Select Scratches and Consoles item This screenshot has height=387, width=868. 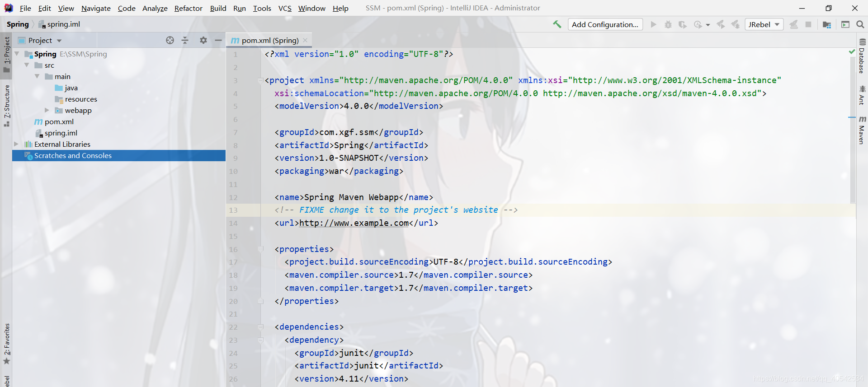coord(119,155)
